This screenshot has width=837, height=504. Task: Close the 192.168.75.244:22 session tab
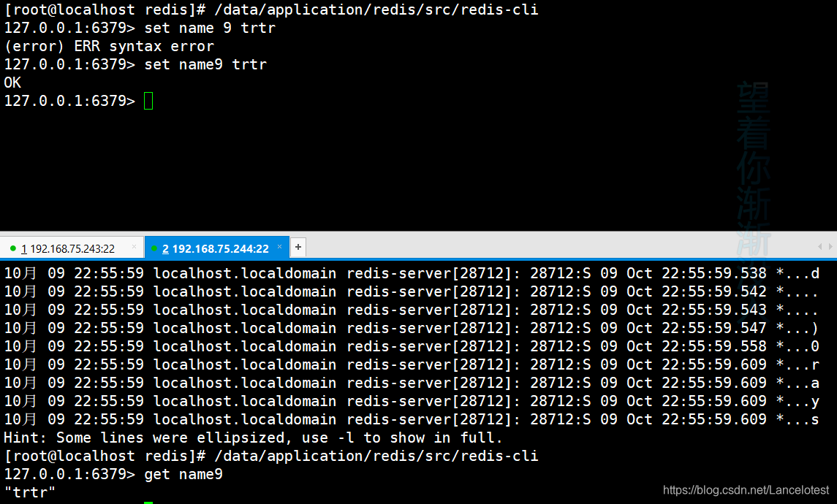(x=279, y=247)
